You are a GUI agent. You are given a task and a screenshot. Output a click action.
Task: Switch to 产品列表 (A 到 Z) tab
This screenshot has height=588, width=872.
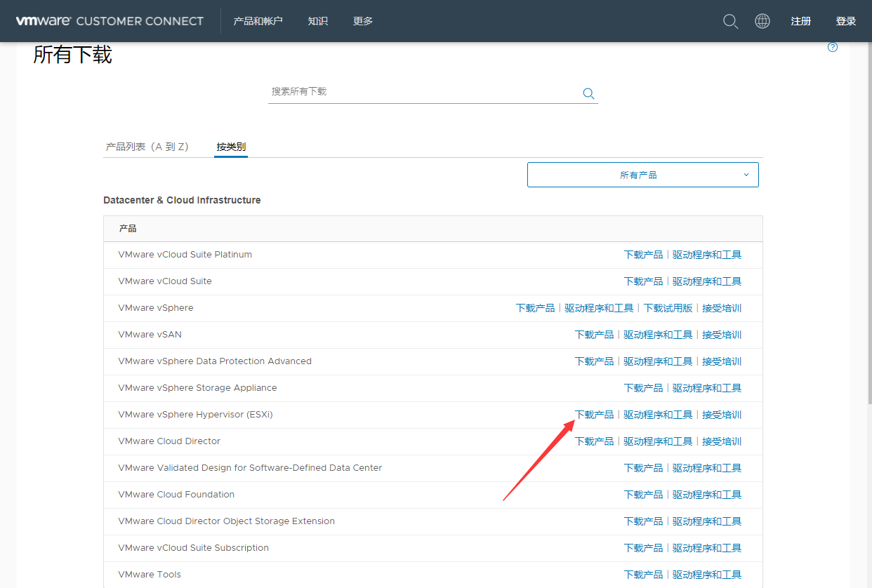coord(147,147)
